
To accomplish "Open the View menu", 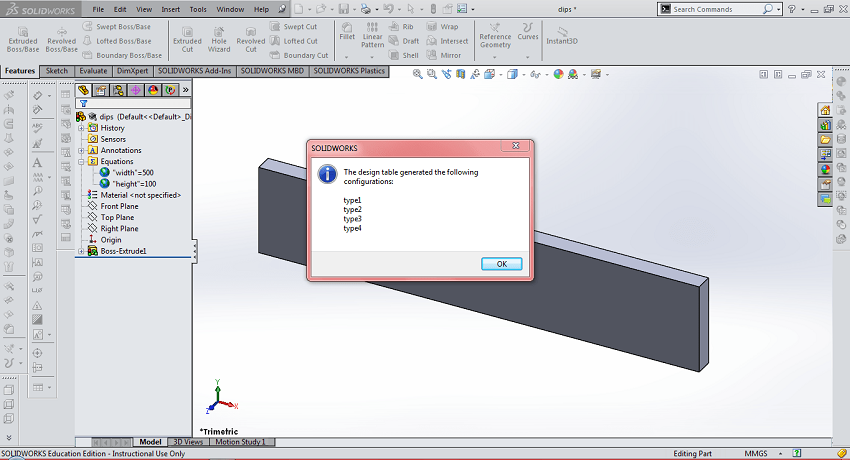I will pyautogui.click(x=144, y=9).
